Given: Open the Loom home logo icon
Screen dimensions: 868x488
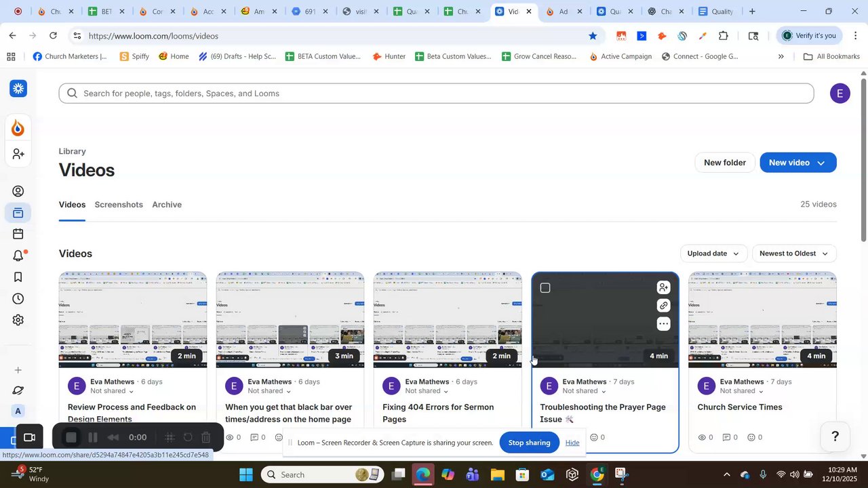Looking at the screenshot, I should tap(18, 88).
